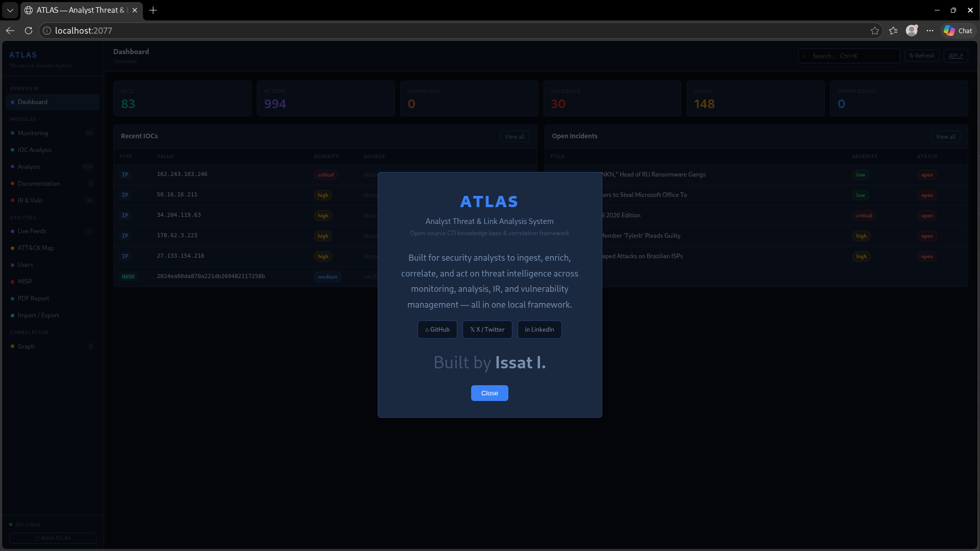
Task: Open the LinkedIn link in dialog
Action: [539, 330]
